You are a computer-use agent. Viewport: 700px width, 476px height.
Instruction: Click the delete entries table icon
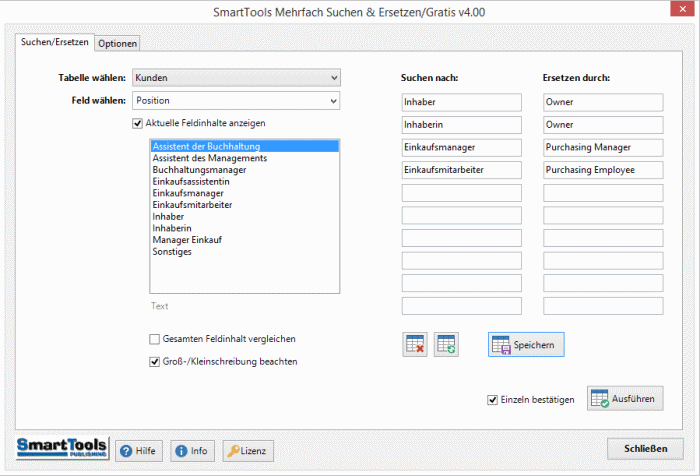pos(415,344)
